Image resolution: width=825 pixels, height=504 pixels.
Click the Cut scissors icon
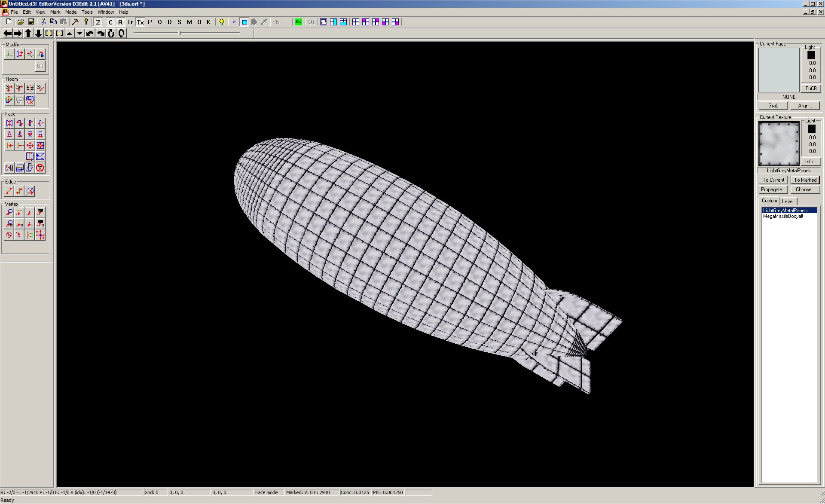[43, 21]
